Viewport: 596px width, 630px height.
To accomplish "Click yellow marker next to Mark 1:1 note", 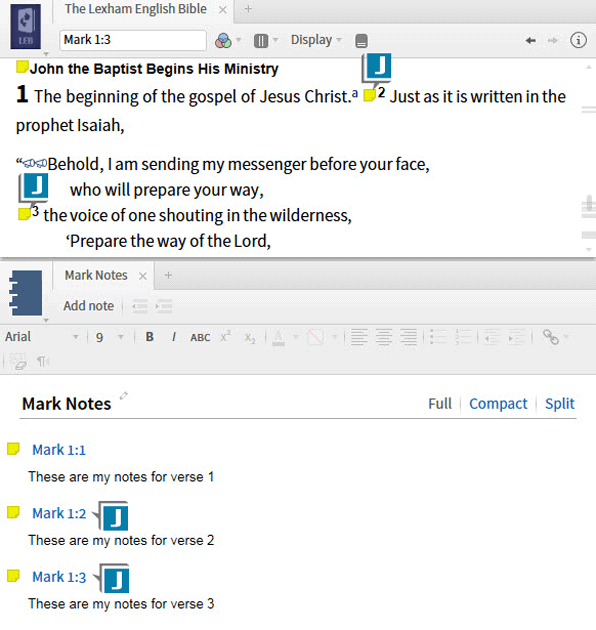I will [x=13, y=449].
